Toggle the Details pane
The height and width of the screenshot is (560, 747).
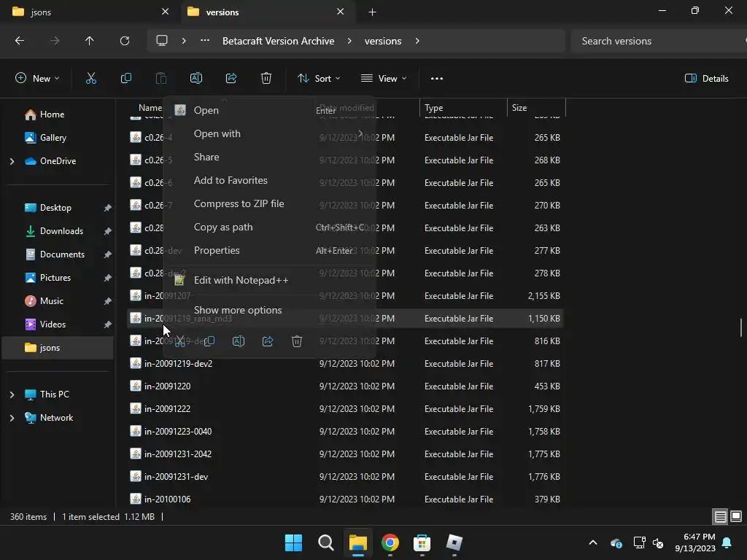point(706,79)
